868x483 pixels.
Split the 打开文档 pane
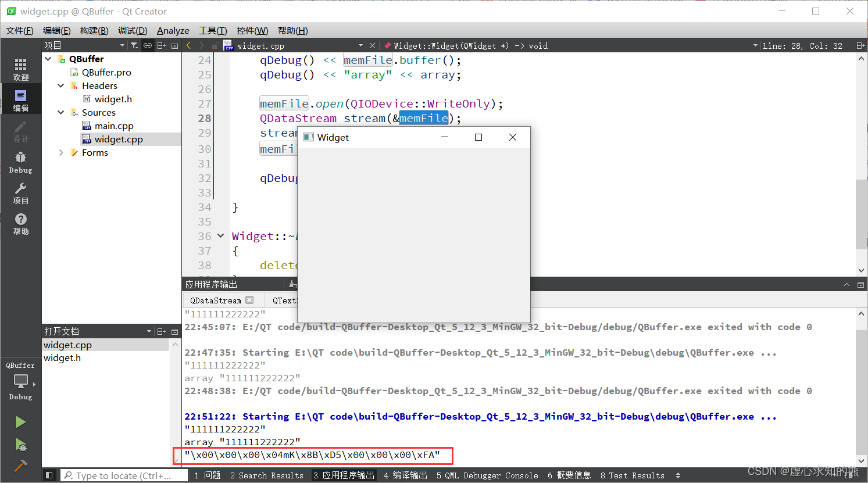point(162,331)
